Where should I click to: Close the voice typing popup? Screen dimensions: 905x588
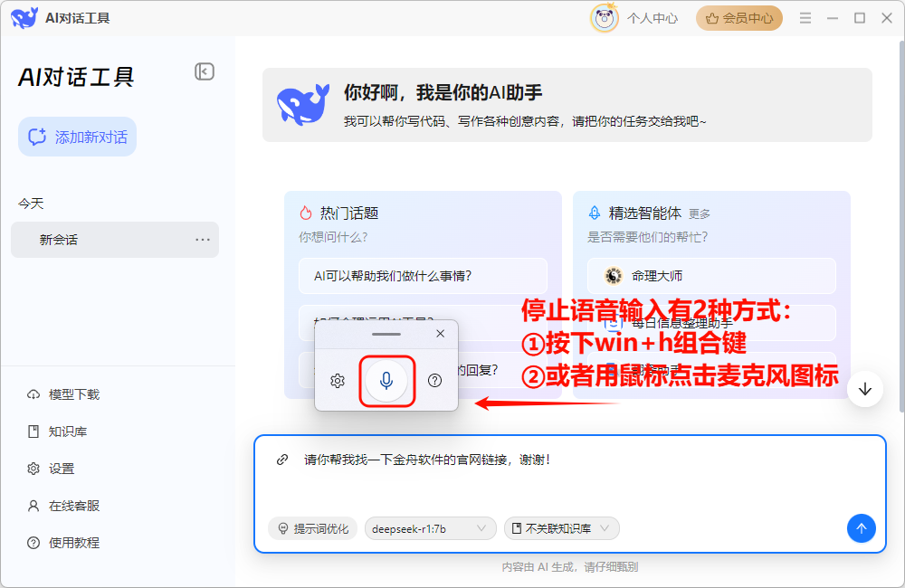coord(440,334)
